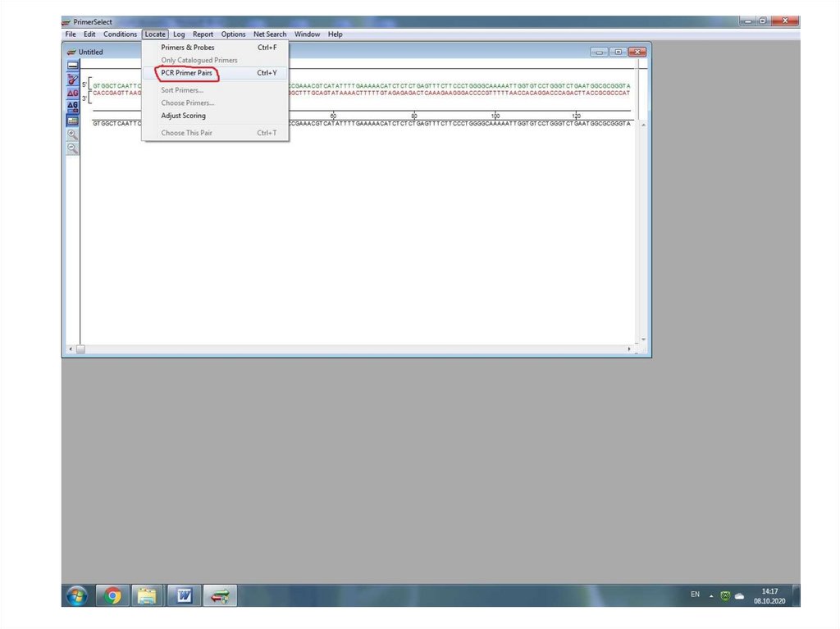Screen dimensions: 840x629
Task: Click the horizontal scrollbar right arrow
Action: tap(629, 349)
